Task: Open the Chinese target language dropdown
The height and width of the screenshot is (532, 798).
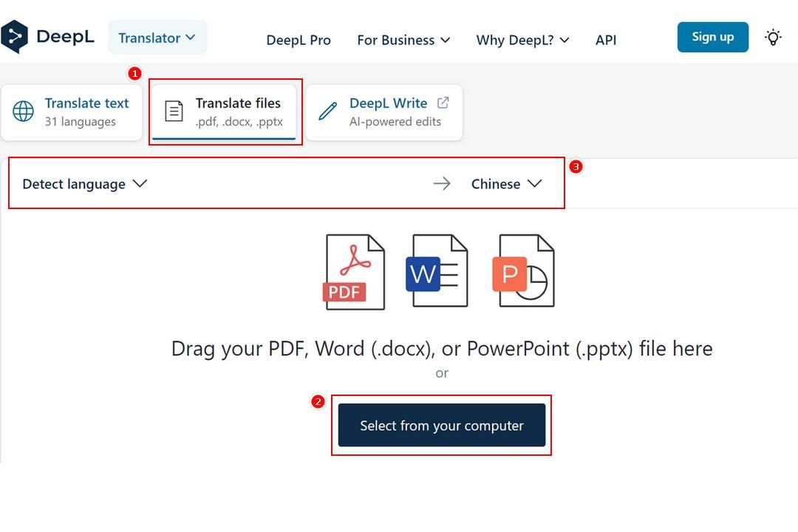Action: pyautogui.click(x=506, y=184)
